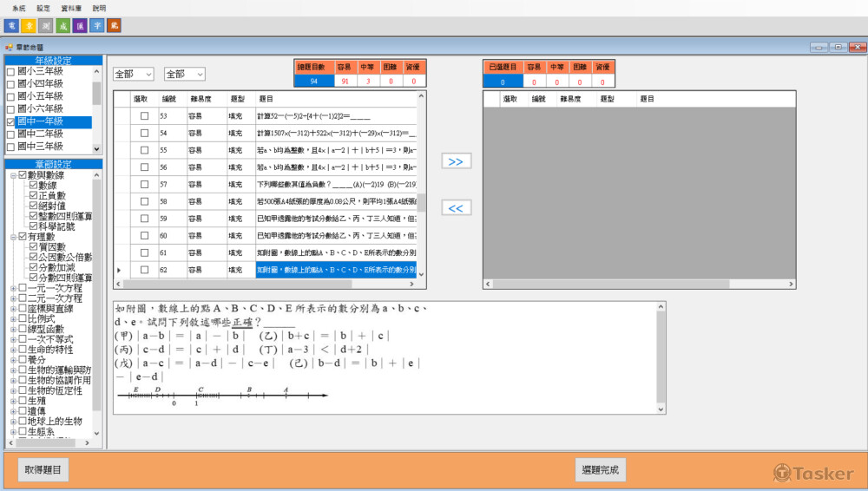Select the checkbox for question 57
This screenshot has width=868, height=491.
click(x=144, y=184)
